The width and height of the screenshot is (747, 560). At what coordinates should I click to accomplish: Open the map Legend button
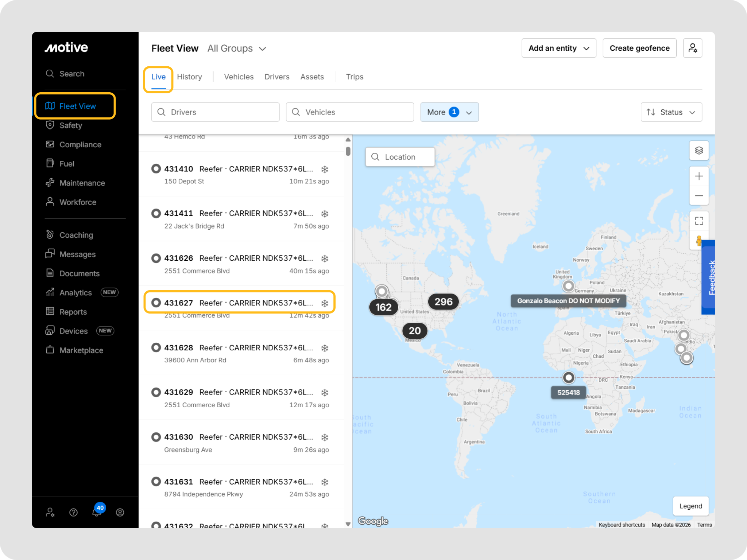pyautogui.click(x=690, y=506)
